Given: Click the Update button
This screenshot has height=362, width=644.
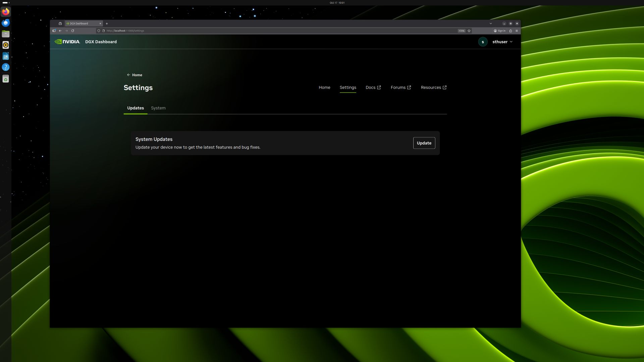Looking at the screenshot, I should coord(424,143).
